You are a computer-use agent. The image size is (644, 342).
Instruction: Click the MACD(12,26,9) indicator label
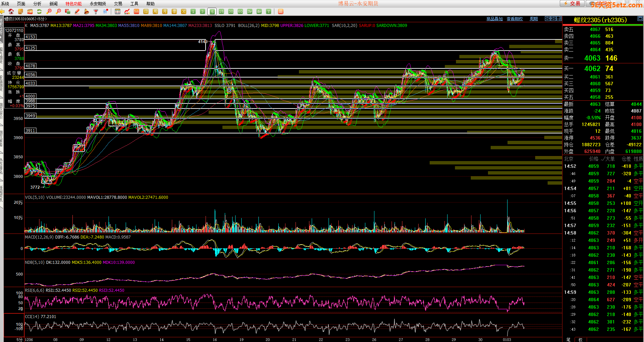coord(39,237)
